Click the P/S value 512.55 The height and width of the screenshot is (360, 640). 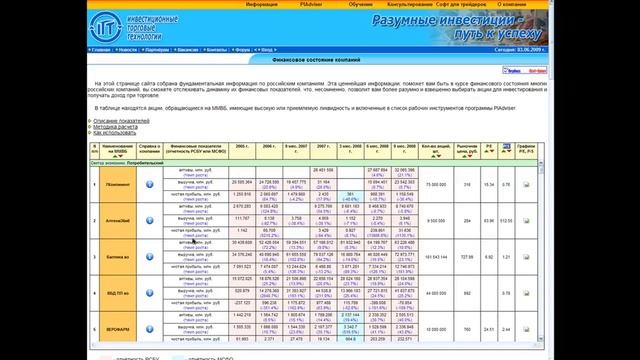point(506,221)
